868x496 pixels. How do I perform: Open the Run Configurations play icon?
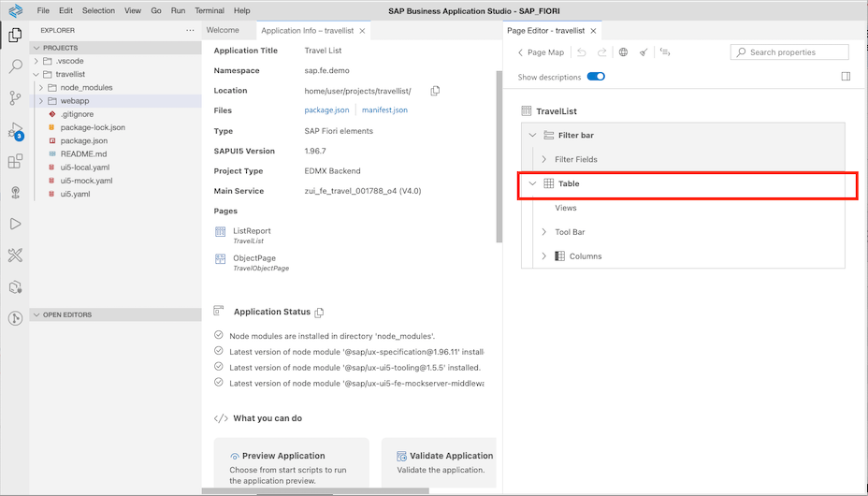[15, 224]
